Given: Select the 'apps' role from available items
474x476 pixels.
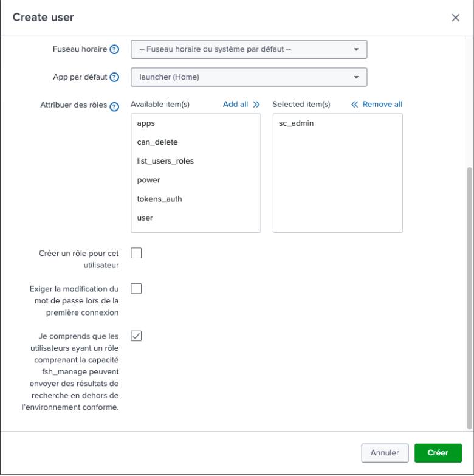Looking at the screenshot, I should click(146, 123).
